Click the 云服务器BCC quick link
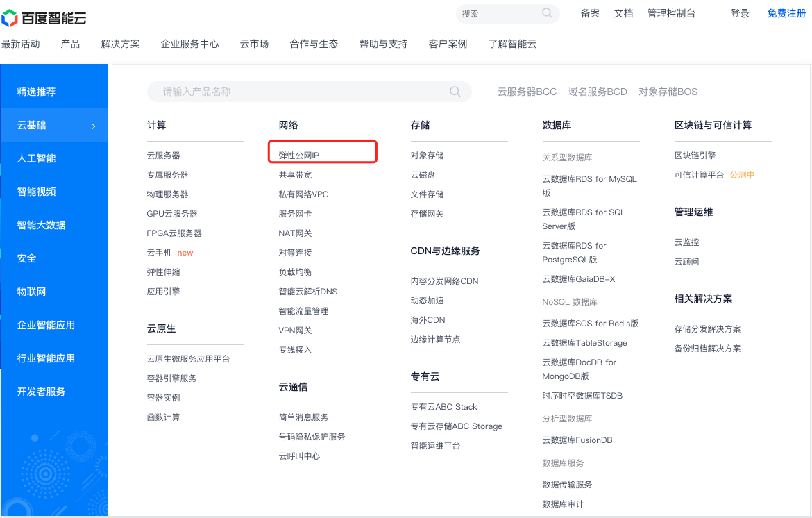The height and width of the screenshot is (518, 812). [527, 92]
